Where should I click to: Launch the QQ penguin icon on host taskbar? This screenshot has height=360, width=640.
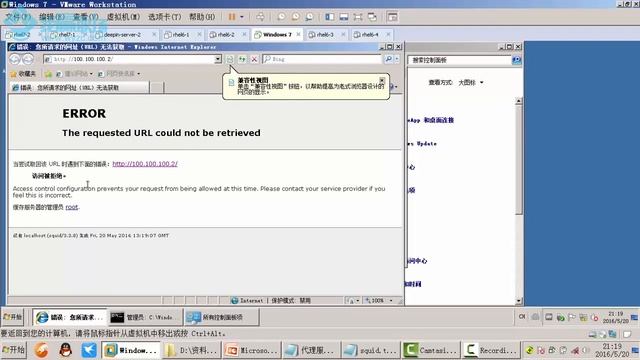(66, 350)
